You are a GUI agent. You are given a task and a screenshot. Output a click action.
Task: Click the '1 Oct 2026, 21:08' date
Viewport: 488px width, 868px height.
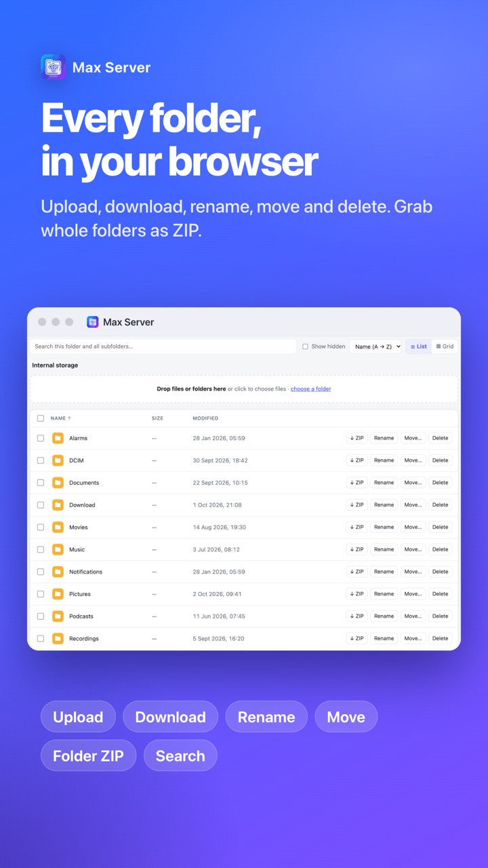click(217, 505)
